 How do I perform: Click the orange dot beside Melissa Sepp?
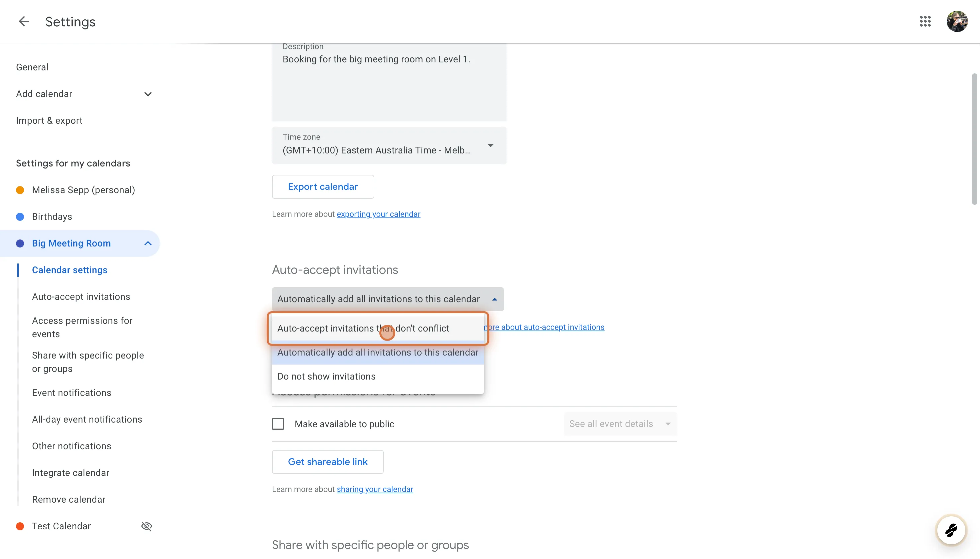20,190
